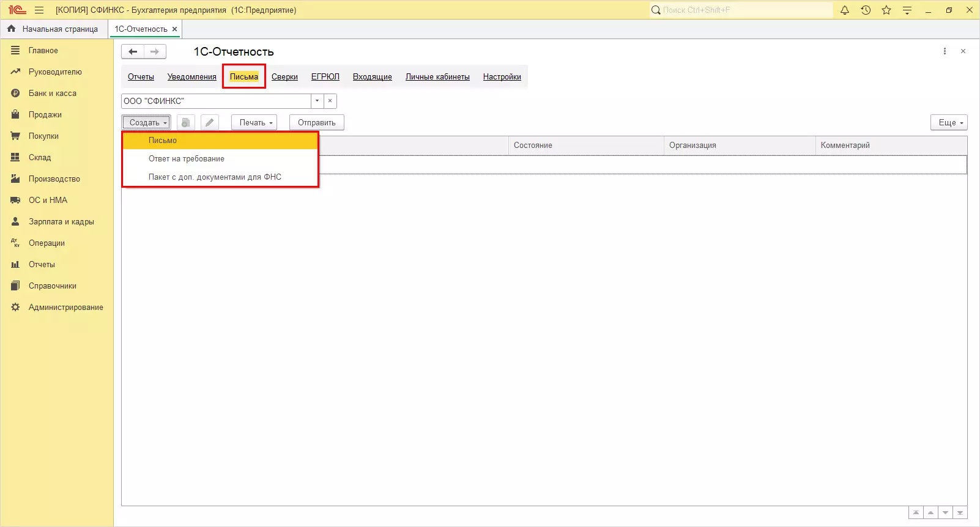
Task: Expand the Печать dropdown button
Action: click(x=254, y=123)
